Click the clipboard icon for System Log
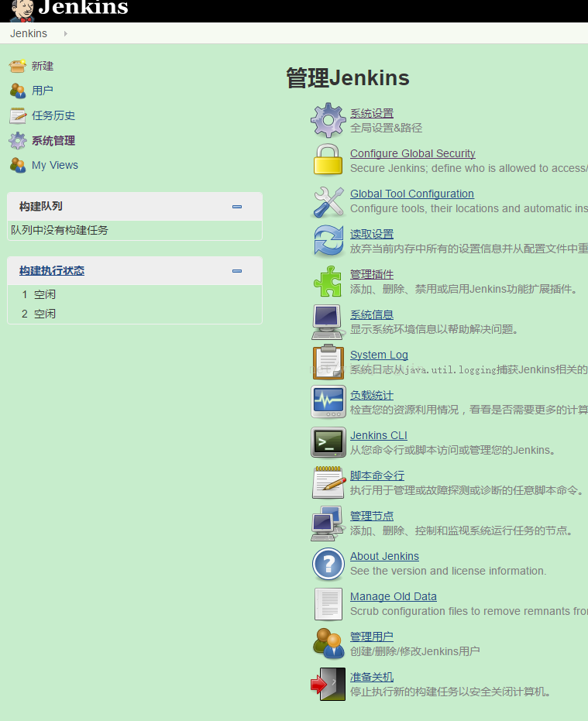This screenshot has width=588, height=721. [x=328, y=362]
